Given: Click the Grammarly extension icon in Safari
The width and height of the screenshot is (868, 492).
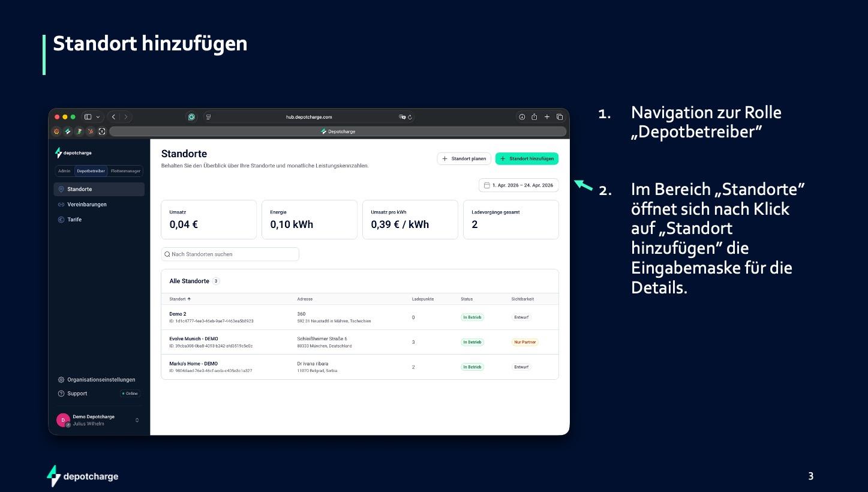Looking at the screenshot, I should pos(192,117).
